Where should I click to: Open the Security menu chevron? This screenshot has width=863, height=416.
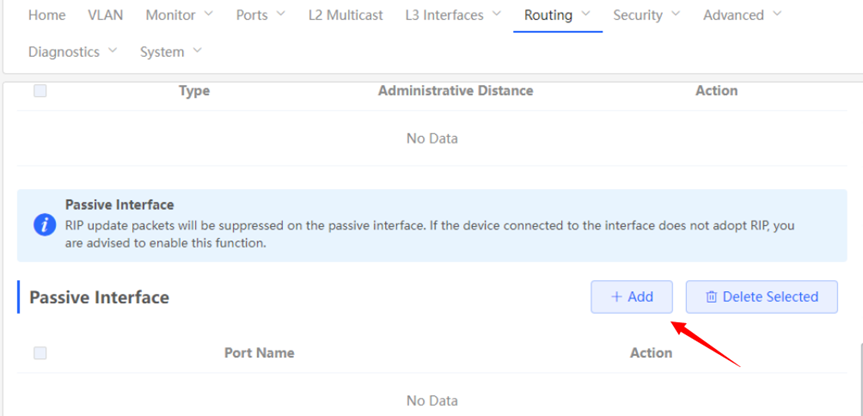coord(676,15)
